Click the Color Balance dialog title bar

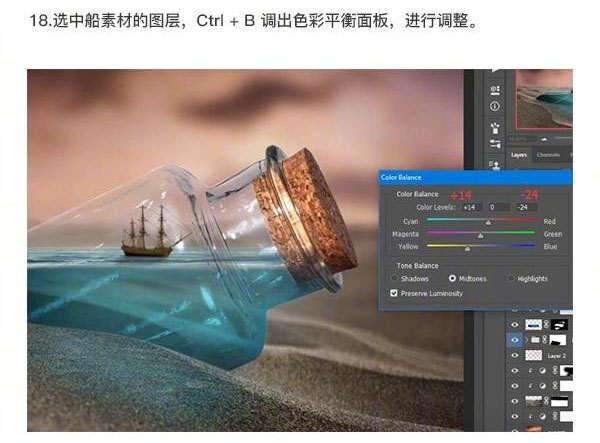point(475,177)
